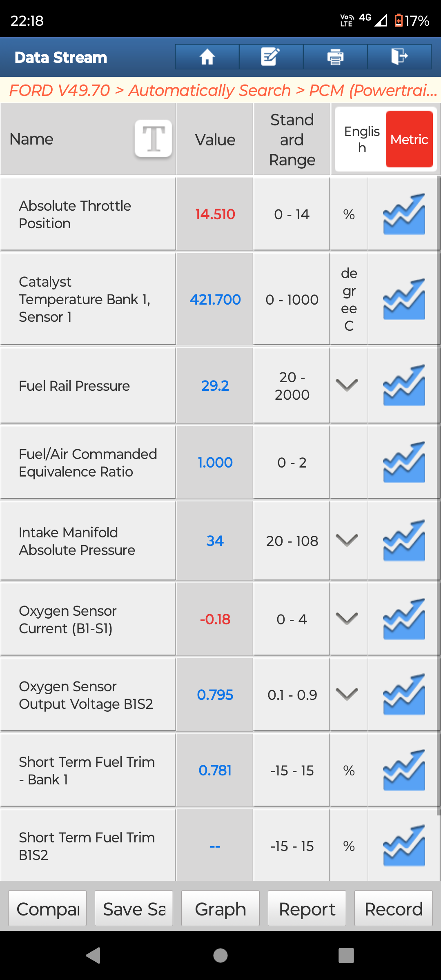Viewport: 441px width, 980px height.
Task: Open the Report option
Action: coord(307,909)
